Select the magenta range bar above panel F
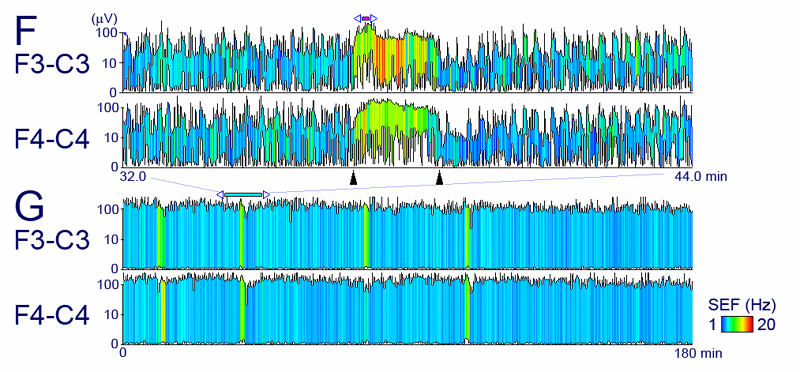 [366, 18]
